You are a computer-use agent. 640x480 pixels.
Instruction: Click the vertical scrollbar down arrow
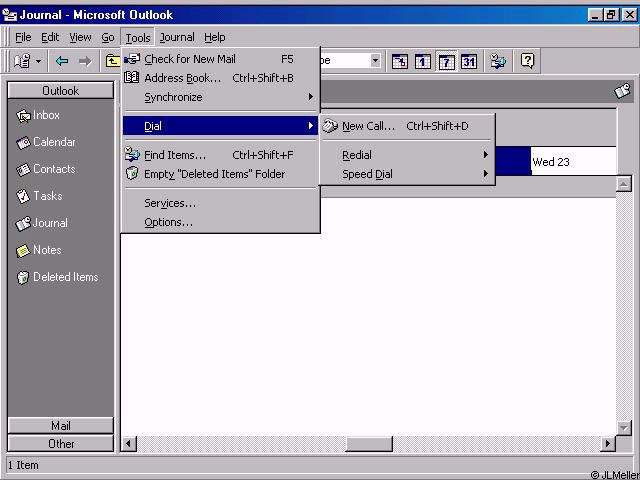pos(623,428)
